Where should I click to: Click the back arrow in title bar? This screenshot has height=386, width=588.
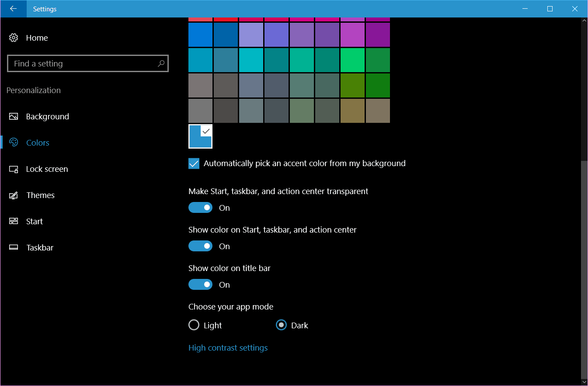click(x=13, y=9)
